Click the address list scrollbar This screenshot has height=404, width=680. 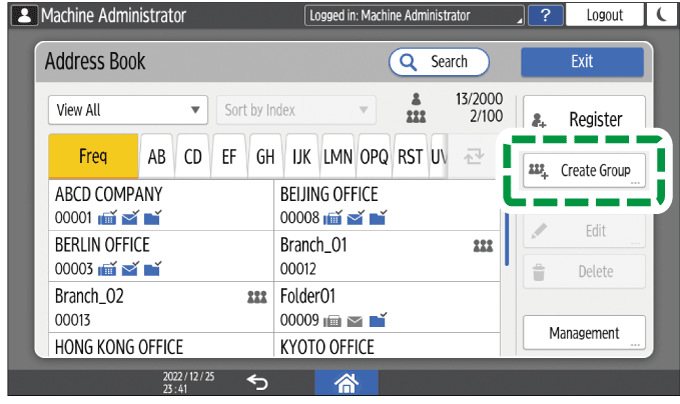[x=506, y=237]
